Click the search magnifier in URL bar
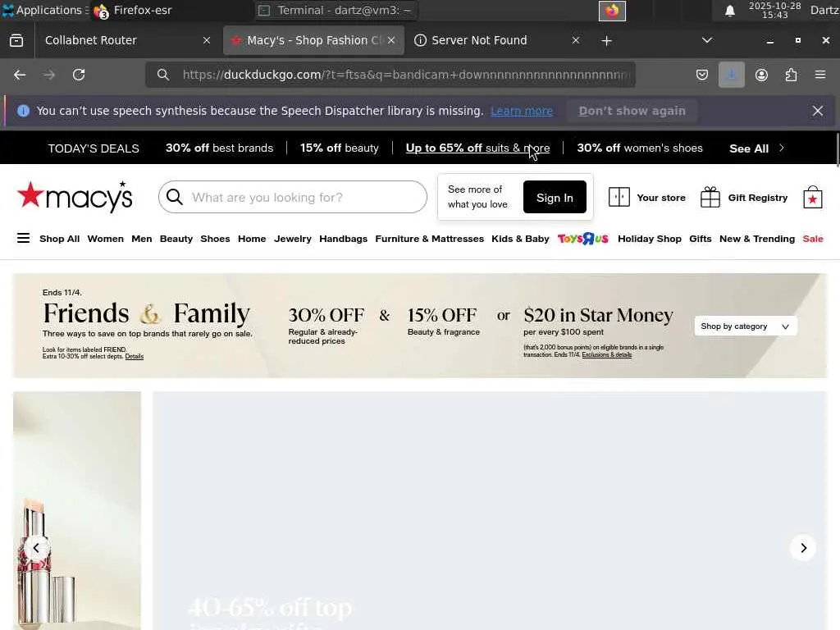The image size is (840, 630). [x=163, y=75]
